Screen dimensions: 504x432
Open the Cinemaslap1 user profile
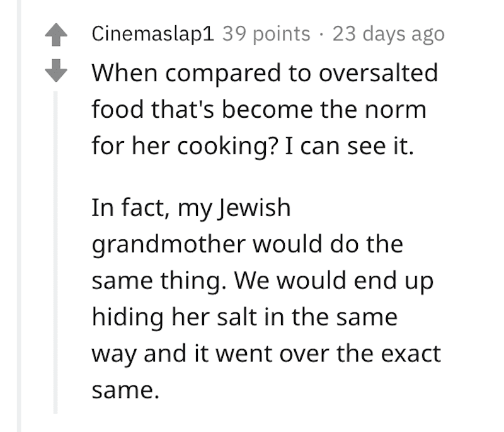point(152,34)
